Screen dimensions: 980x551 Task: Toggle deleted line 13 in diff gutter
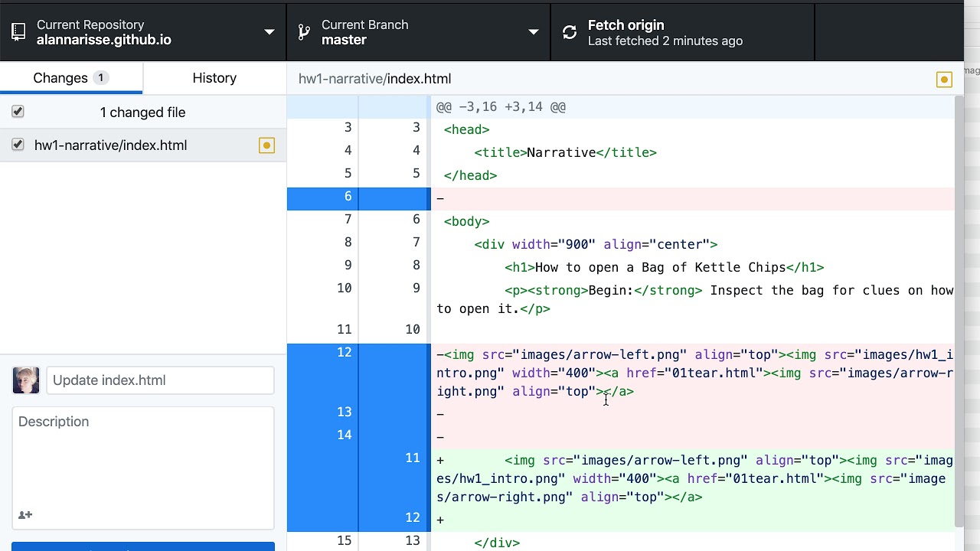pos(359,414)
